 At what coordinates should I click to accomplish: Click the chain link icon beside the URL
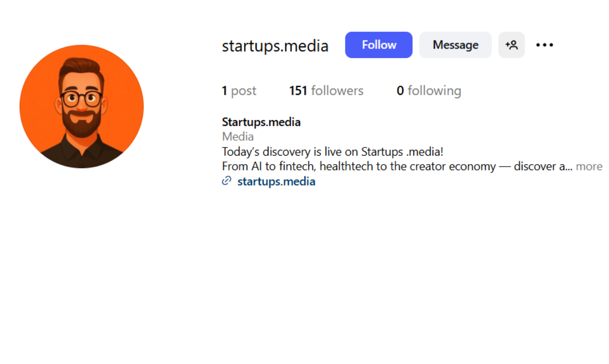(x=226, y=181)
